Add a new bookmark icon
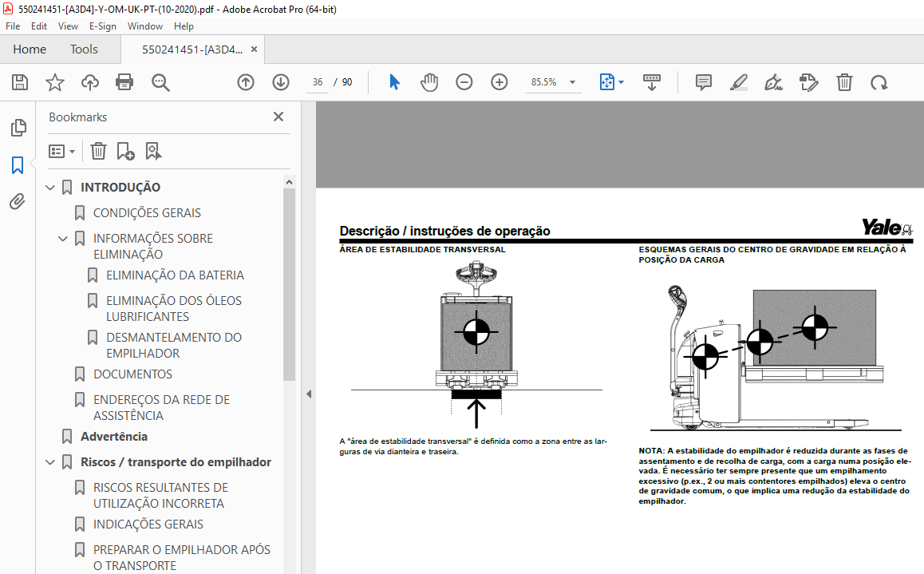This screenshot has width=924, height=574. pos(125,152)
